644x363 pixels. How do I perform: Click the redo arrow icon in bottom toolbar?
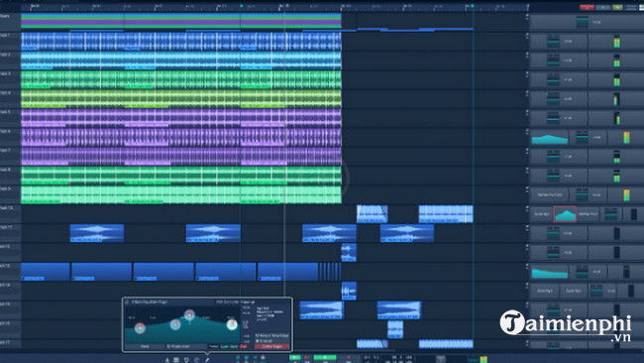197,360
